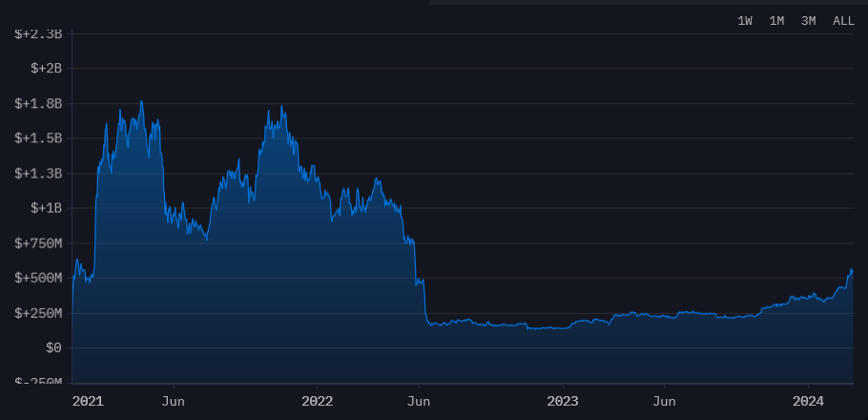
Task: Click the $+250M y-axis label
Action: (x=39, y=313)
